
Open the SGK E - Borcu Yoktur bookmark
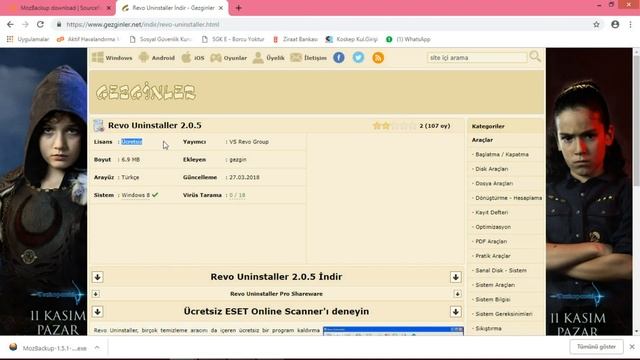tap(233, 39)
